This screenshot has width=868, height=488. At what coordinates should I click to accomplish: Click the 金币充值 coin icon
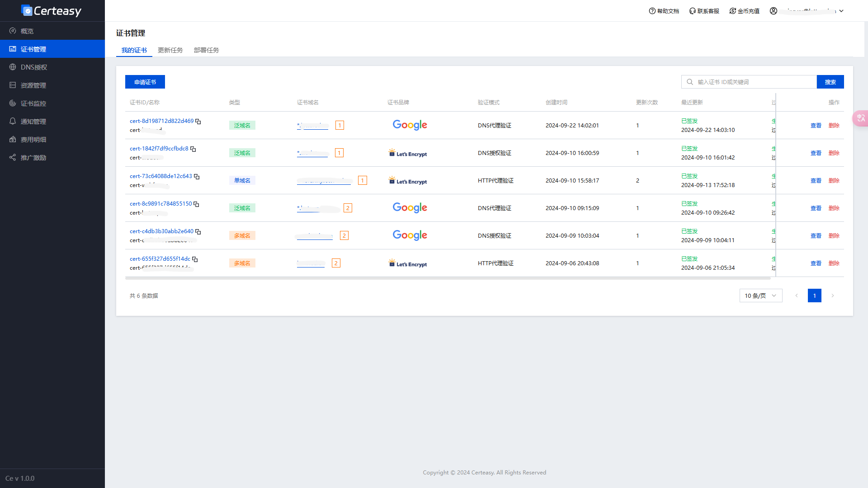[x=732, y=11]
